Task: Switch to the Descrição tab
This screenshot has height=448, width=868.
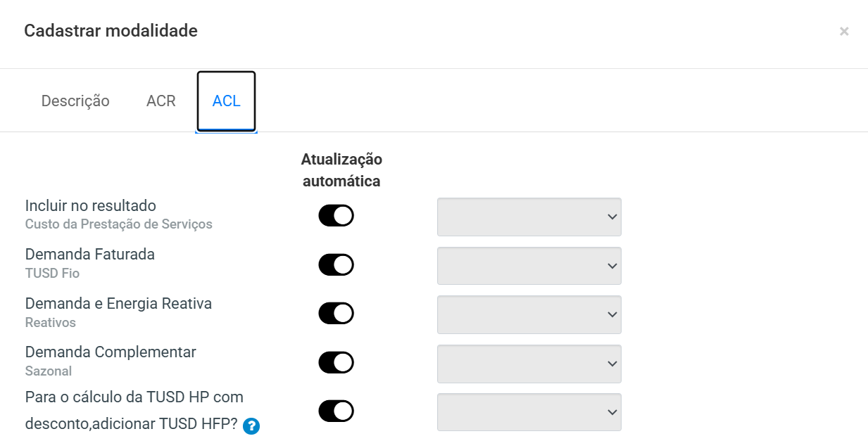Action: [x=75, y=101]
